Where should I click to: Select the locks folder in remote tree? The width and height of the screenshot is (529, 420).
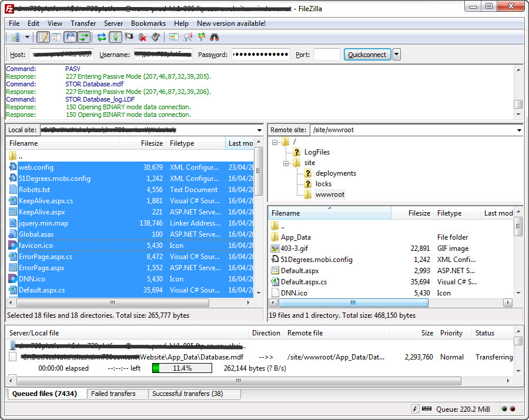323,184
